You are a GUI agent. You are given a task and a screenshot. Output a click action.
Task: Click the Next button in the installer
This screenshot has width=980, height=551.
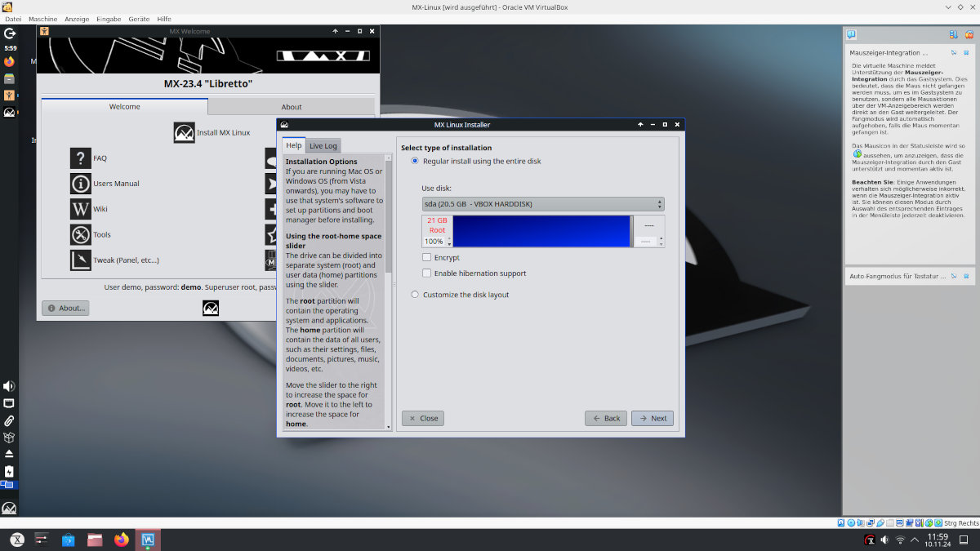pos(652,419)
